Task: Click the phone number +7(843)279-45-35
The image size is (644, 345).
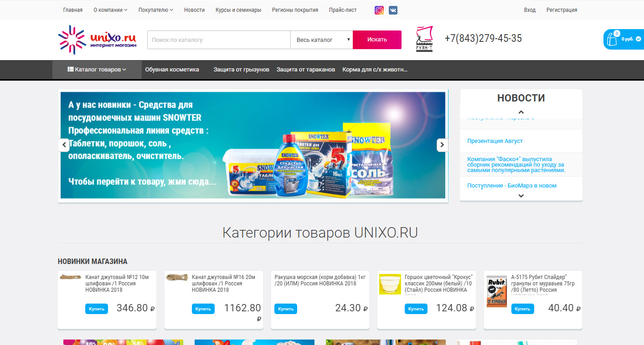Action: (483, 39)
